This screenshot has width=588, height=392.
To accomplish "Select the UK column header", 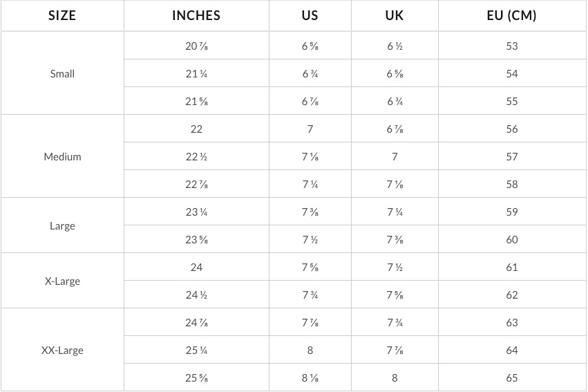I will coord(395,15).
